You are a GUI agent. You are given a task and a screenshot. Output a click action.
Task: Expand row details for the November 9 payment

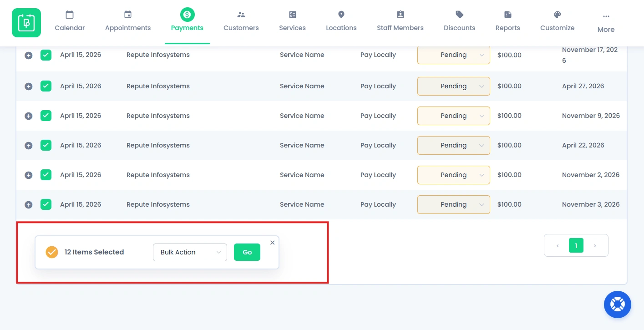point(28,116)
